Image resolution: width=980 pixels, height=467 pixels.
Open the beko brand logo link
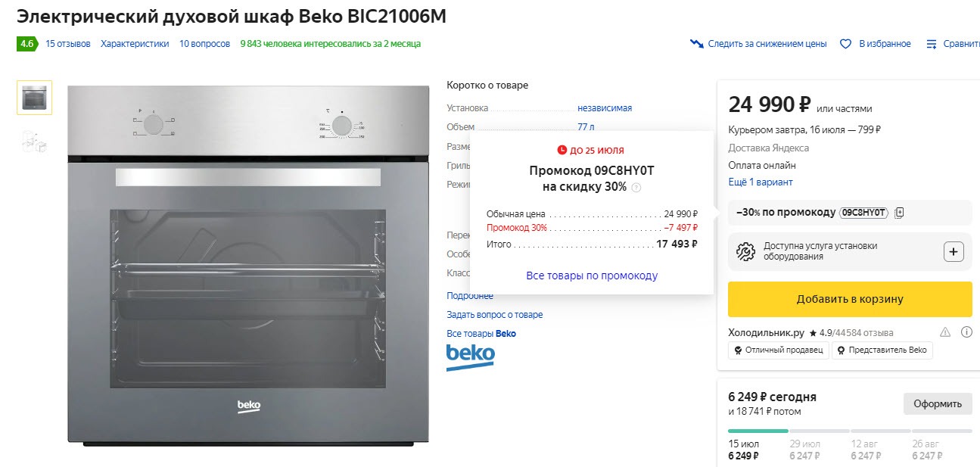470,354
